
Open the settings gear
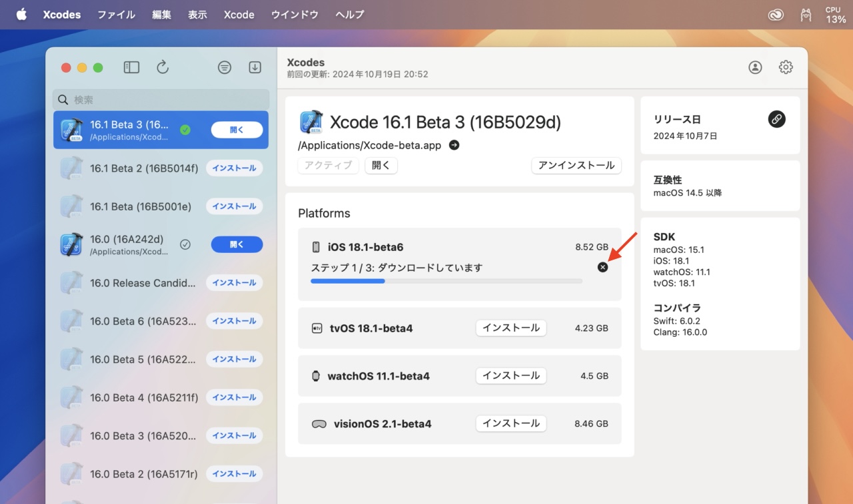[x=786, y=67]
